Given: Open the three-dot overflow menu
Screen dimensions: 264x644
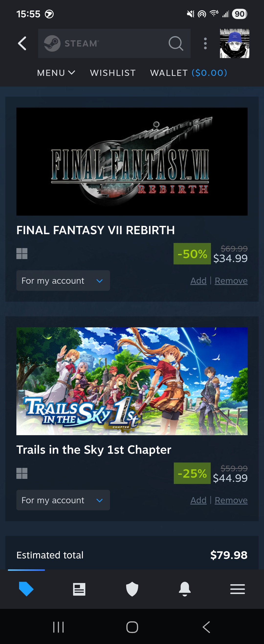Looking at the screenshot, I should 205,43.
